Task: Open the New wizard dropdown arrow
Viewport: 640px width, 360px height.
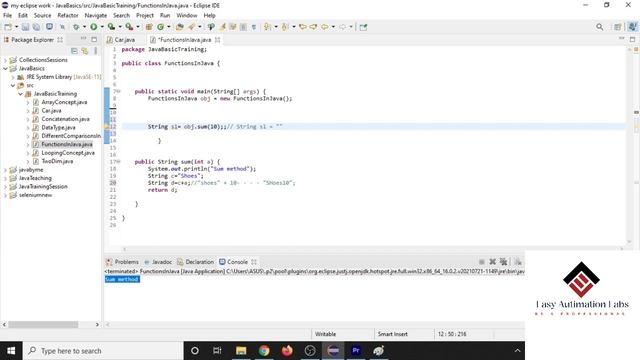Action: tap(16, 27)
